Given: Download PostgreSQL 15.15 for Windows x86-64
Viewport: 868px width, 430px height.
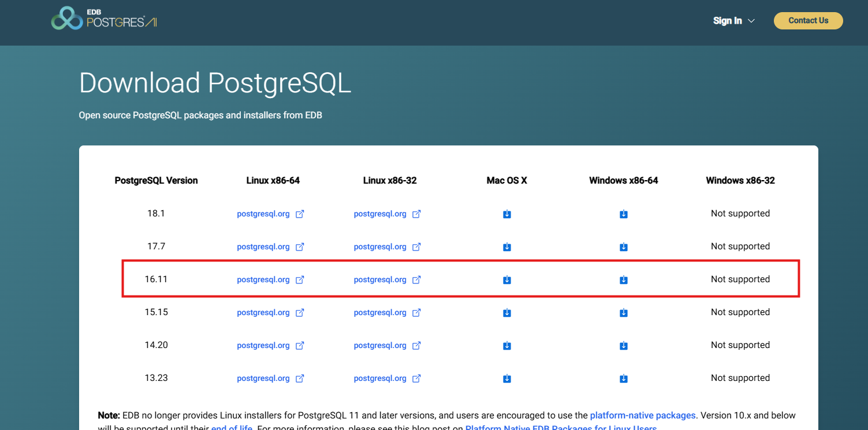Looking at the screenshot, I should (624, 313).
